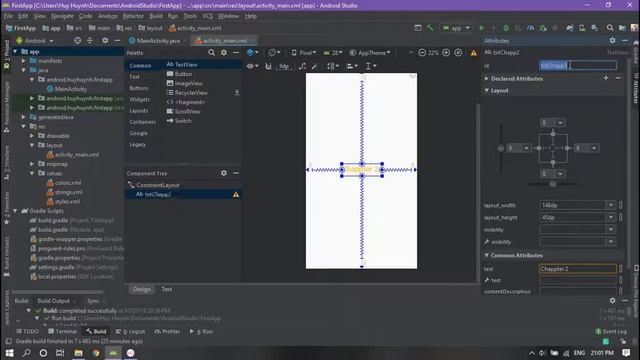This screenshot has height=360, width=640.
Task: Open visibility dropdown arrow
Action: click(611, 229)
